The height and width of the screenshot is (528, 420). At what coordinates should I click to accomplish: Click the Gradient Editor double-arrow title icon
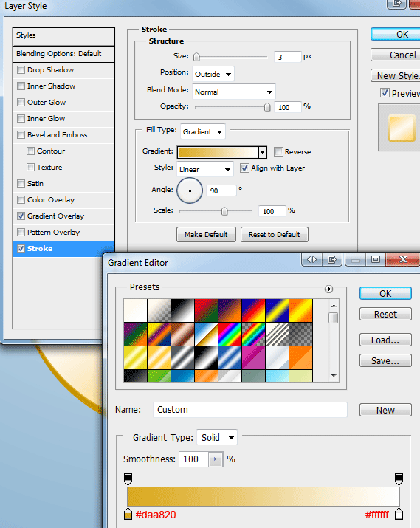tap(311, 259)
